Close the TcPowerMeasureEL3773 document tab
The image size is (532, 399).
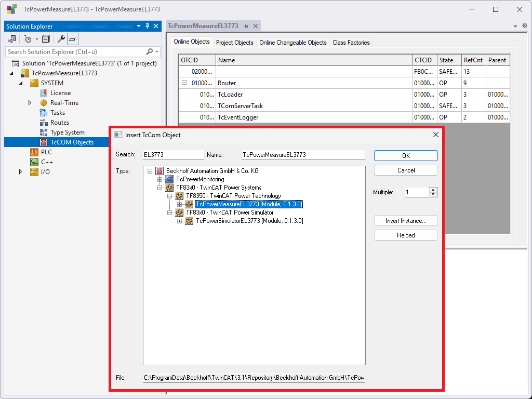(256, 26)
